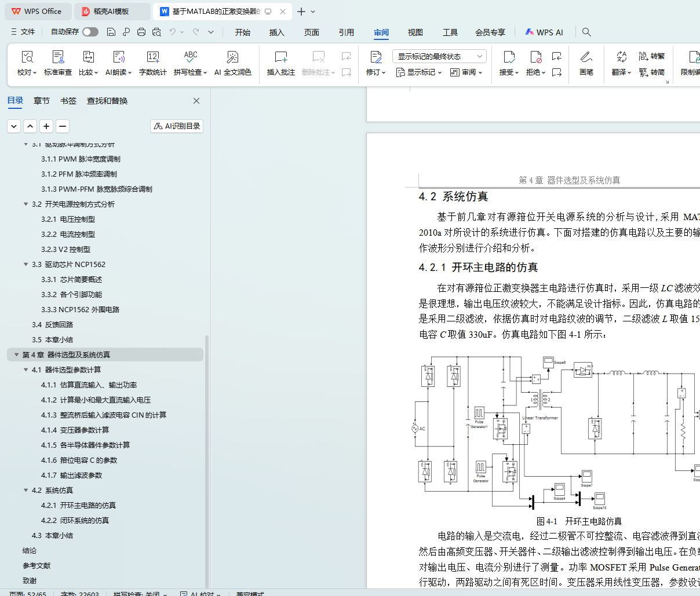Switch to the 视图 ribbon tab
This screenshot has height=596, width=700.
[415, 32]
